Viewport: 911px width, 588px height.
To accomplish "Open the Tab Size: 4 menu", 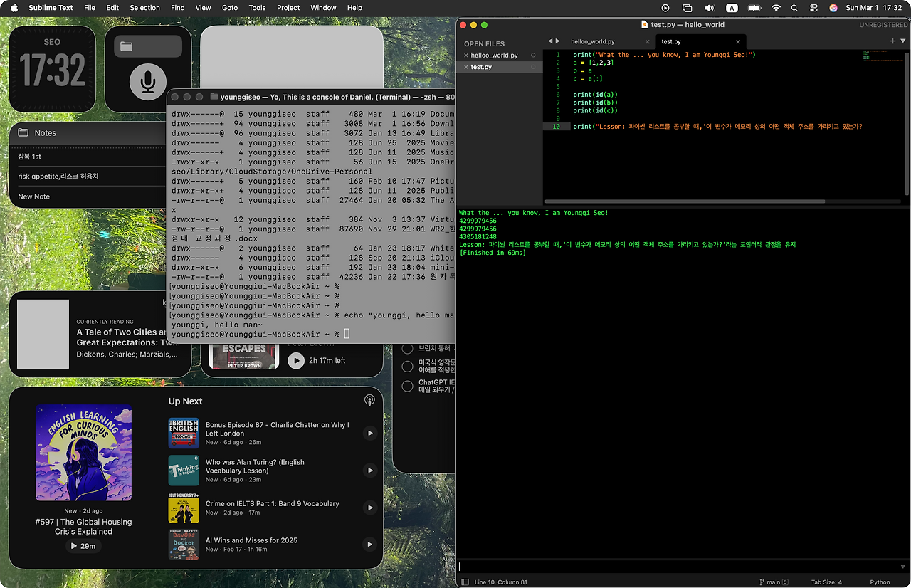I will pos(826,582).
